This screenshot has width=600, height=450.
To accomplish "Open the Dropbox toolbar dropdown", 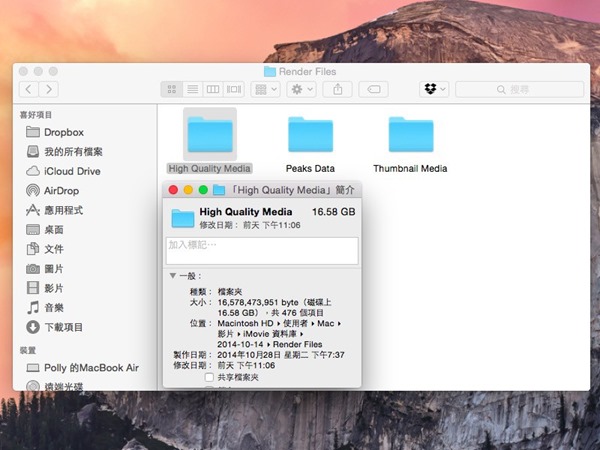I will point(434,90).
